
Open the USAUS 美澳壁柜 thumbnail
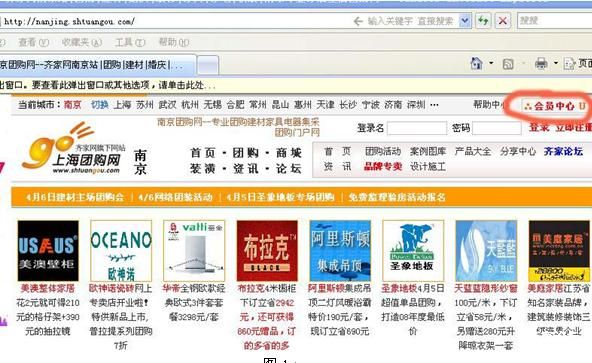(x=48, y=251)
